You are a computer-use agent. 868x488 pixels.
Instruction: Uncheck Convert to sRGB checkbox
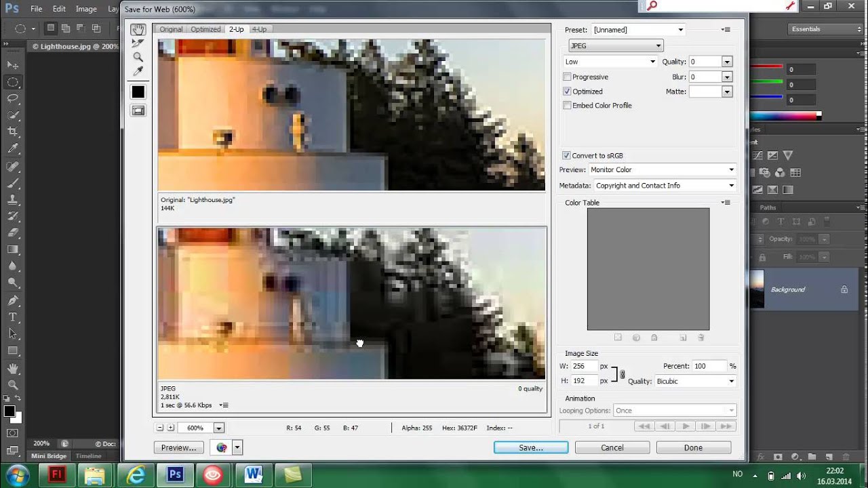[x=567, y=156]
